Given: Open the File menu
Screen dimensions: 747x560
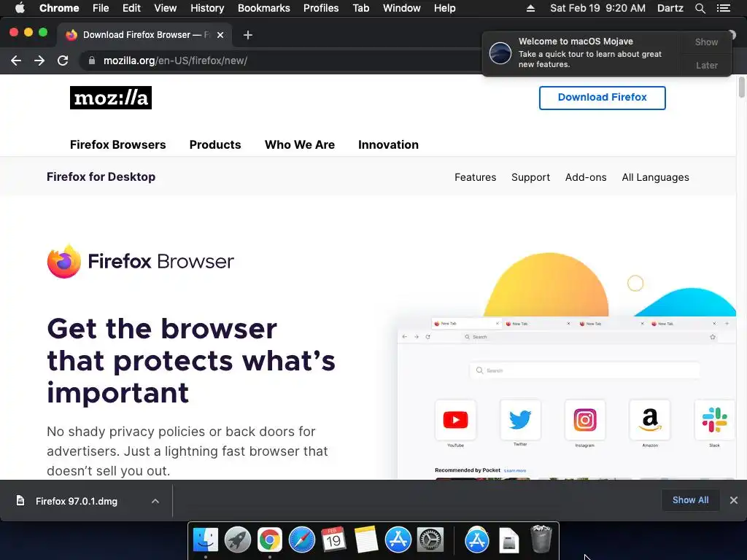Looking at the screenshot, I should pos(101,8).
